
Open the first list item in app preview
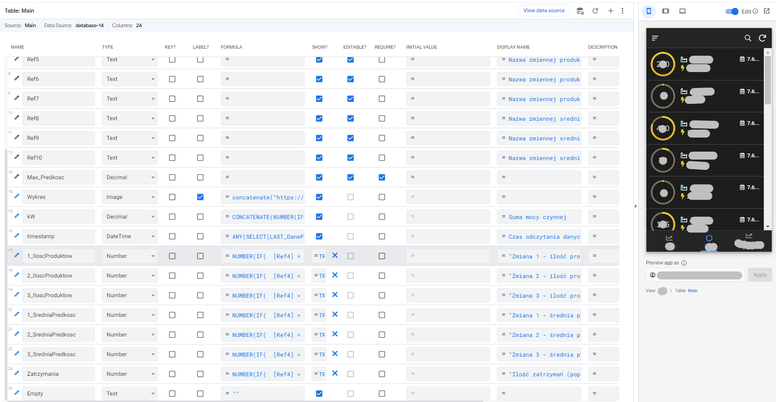[706, 64]
